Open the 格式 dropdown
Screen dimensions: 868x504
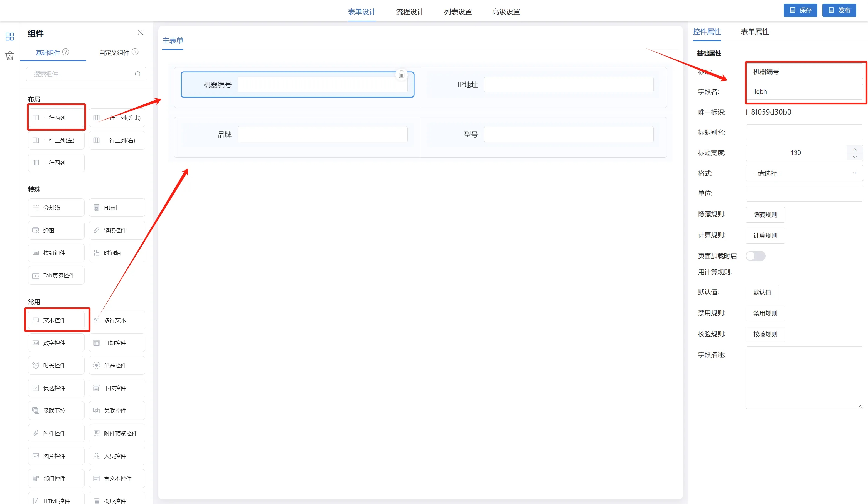(804, 173)
